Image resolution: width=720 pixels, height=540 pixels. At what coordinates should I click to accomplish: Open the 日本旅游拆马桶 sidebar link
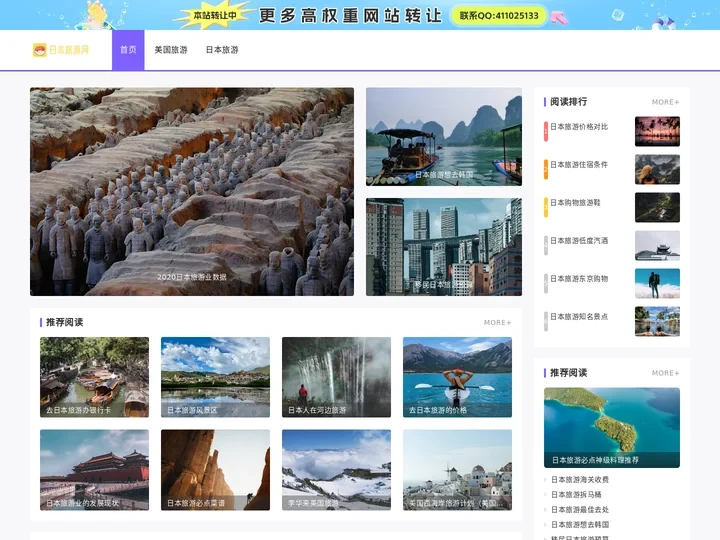(x=576, y=495)
